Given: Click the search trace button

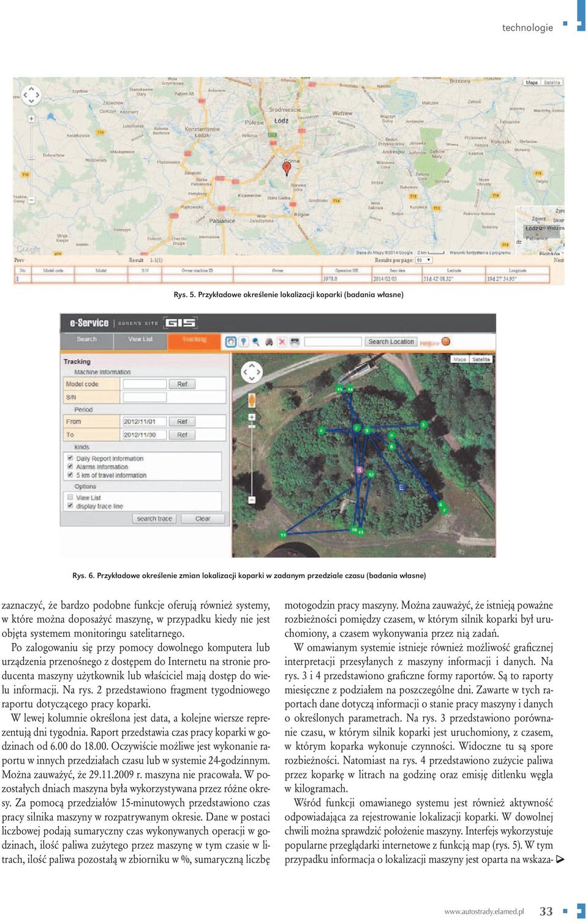Looking at the screenshot, I should click(154, 518).
